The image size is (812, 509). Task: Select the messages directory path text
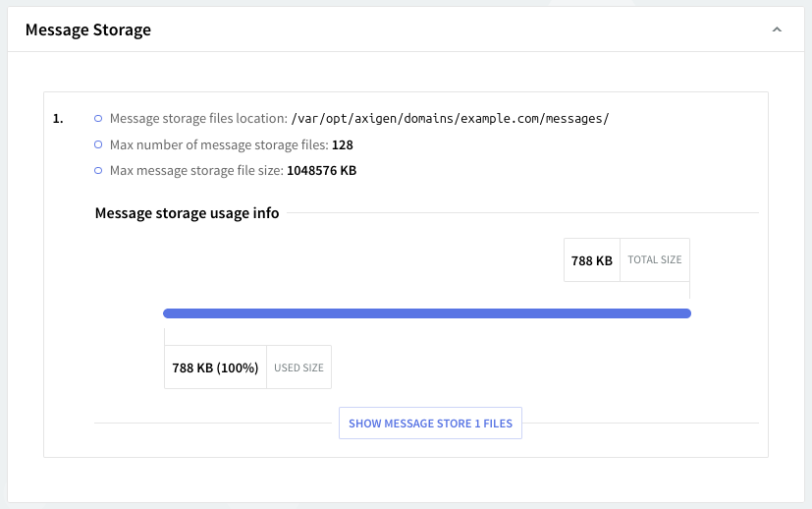click(451, 119)
